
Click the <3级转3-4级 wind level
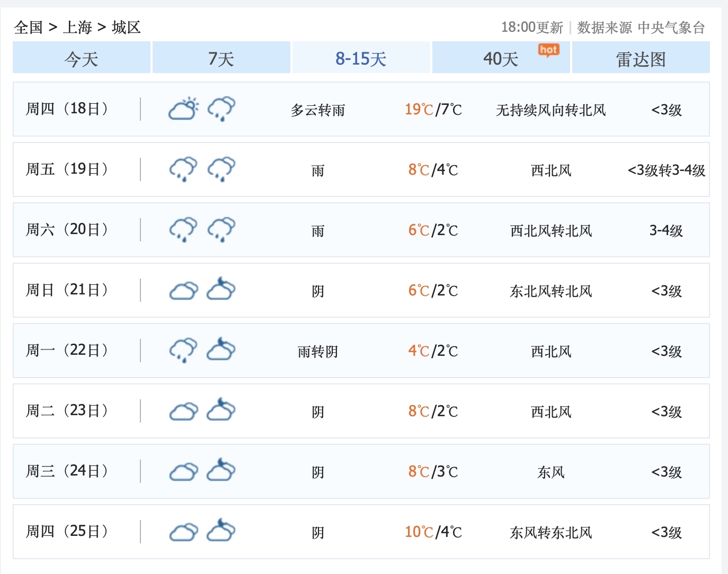[667, 171]
